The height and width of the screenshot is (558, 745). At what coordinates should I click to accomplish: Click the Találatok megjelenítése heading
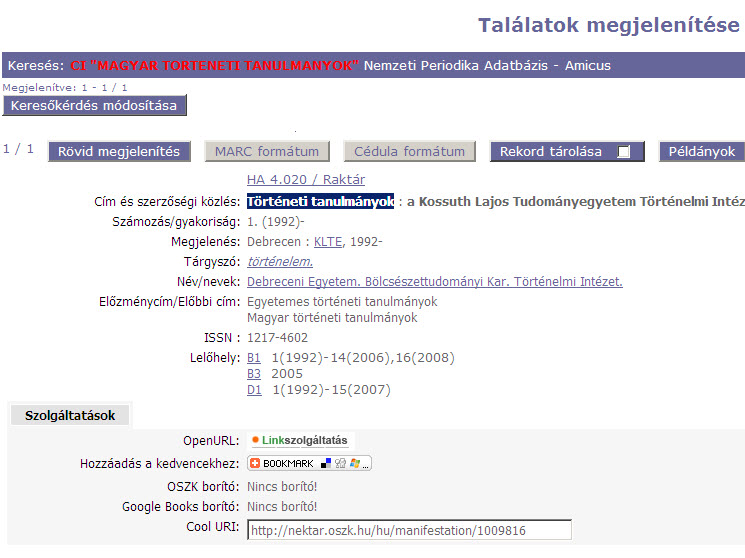click(608, 25)
